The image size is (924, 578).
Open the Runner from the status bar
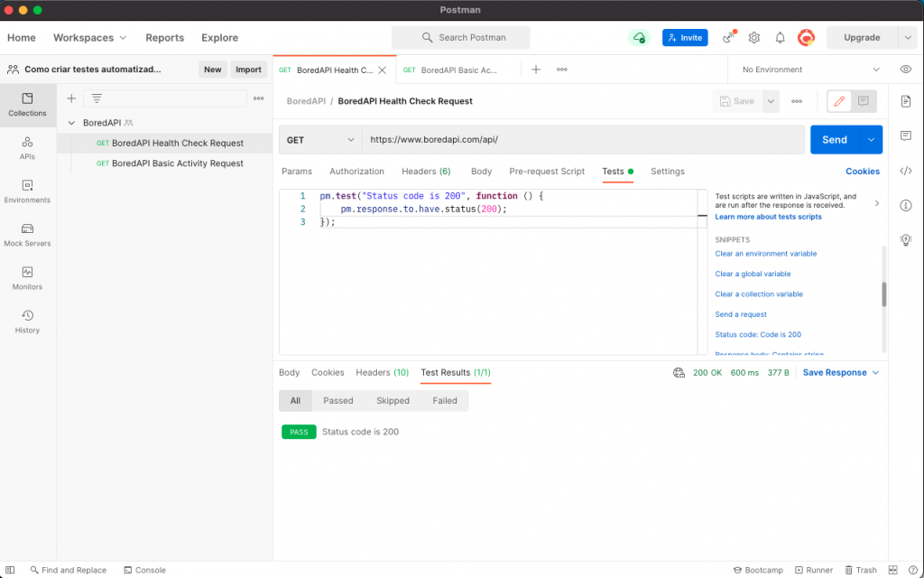pyautogui.click(x=814, y=570)
